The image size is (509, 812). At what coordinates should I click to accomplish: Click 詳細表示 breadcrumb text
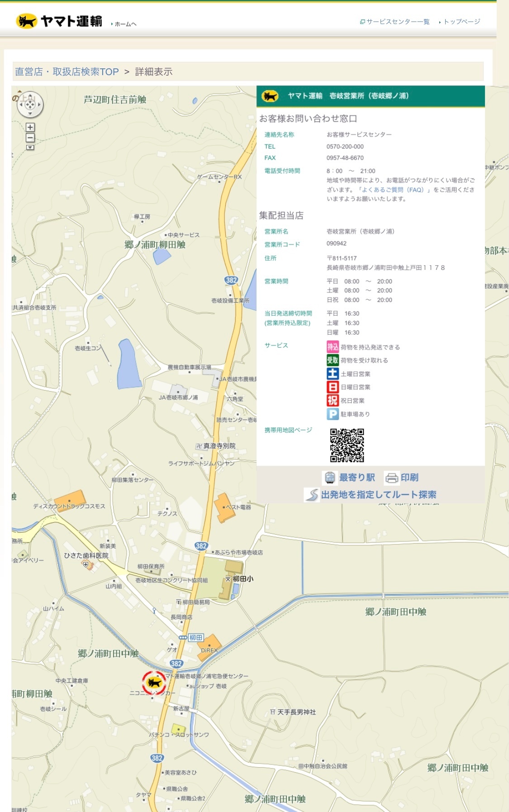click(x=154, y=72)
